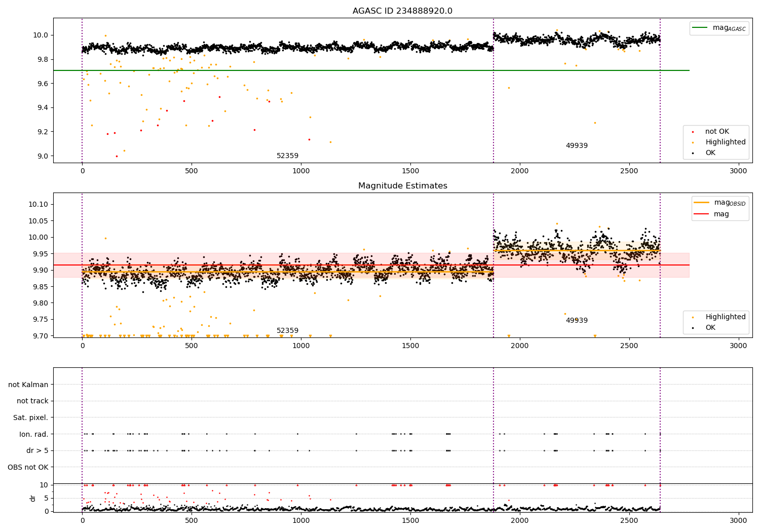Click the 'AGASC ID 234888920.0' plot title

coord(403,11)
